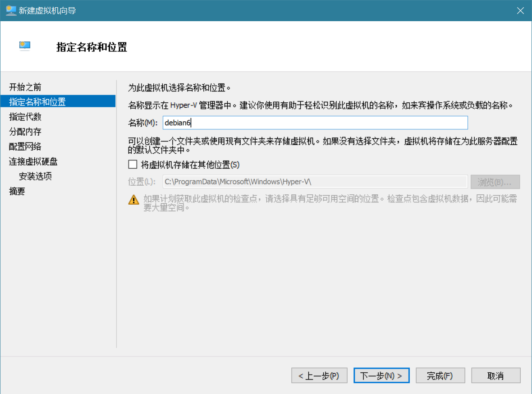This screenshot has width=532, height=394.
Task: Open the 连接虚拟硬盘 step
Action: [x=33, y=161]
